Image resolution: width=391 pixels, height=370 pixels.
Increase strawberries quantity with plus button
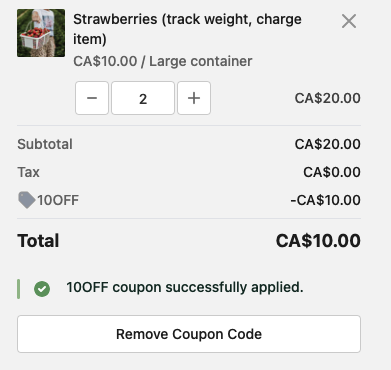[x=194, y=98]
